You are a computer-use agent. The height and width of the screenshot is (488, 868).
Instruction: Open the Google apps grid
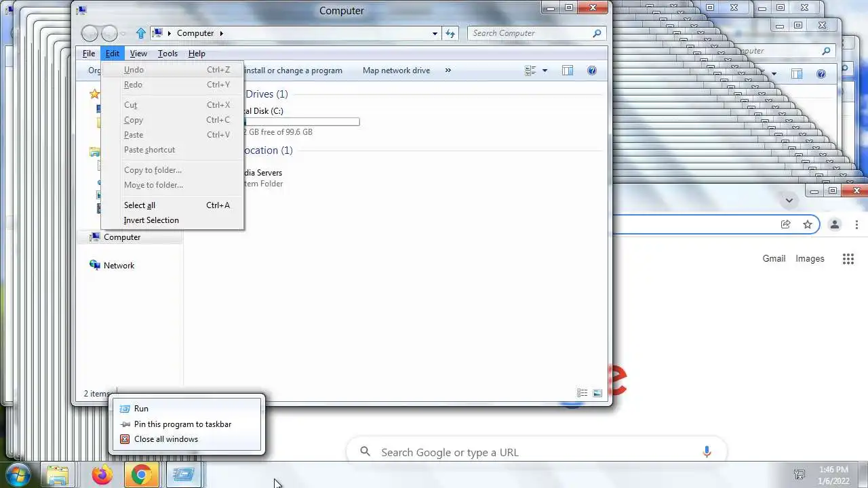click(848, 258)
